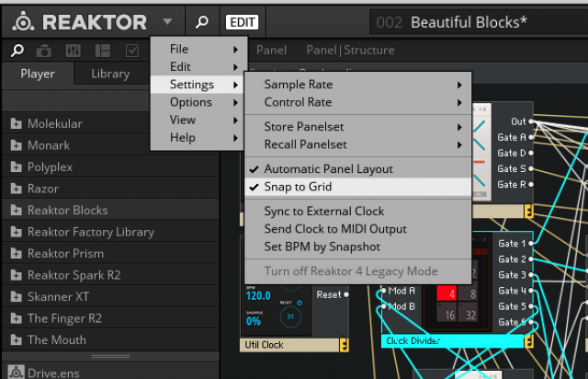Image resolution: width=588 pixels, height=379 pixels.
Task: Open the browser search magnifier icon
Action: click(x=17, y=50)
